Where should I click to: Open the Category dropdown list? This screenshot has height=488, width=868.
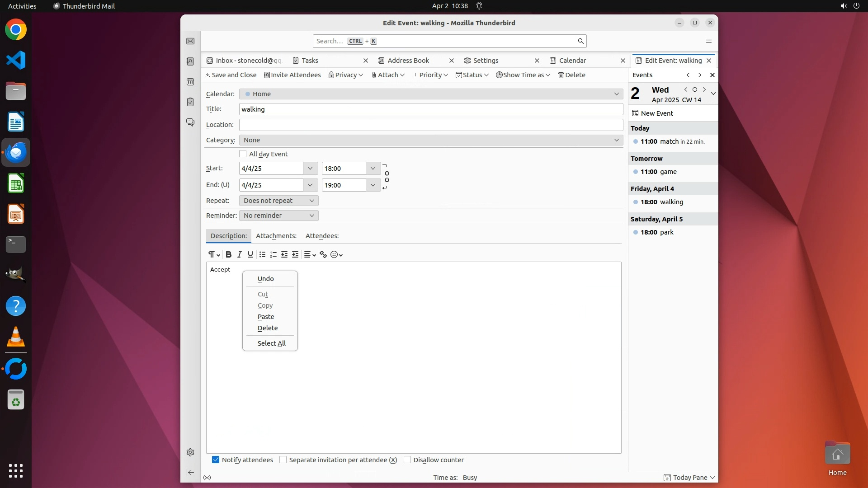pos(430,140)
